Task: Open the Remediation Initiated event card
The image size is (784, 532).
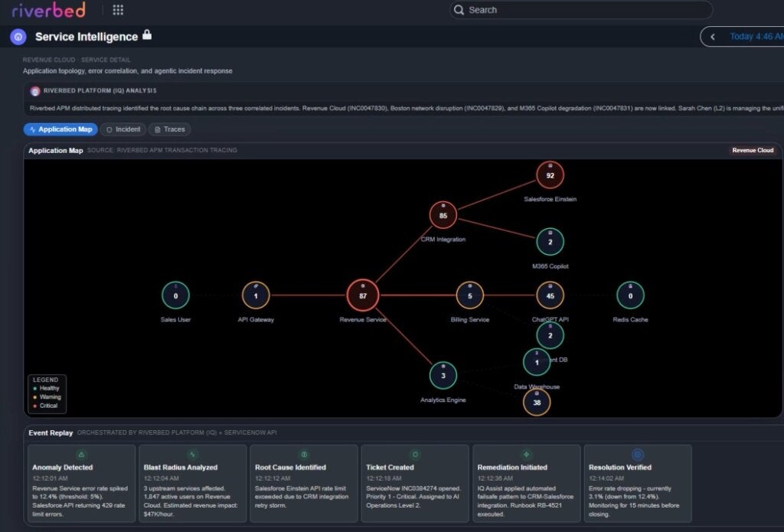Action: coord(527,484)
